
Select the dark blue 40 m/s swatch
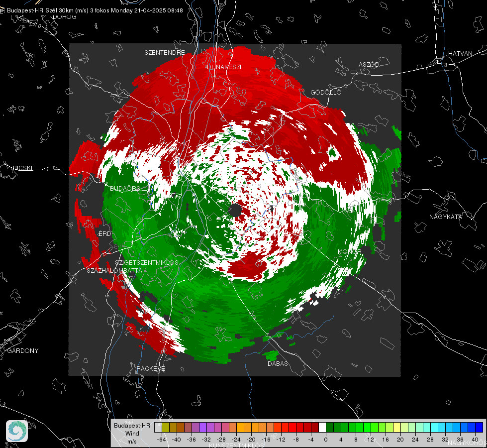coord(479,427)
